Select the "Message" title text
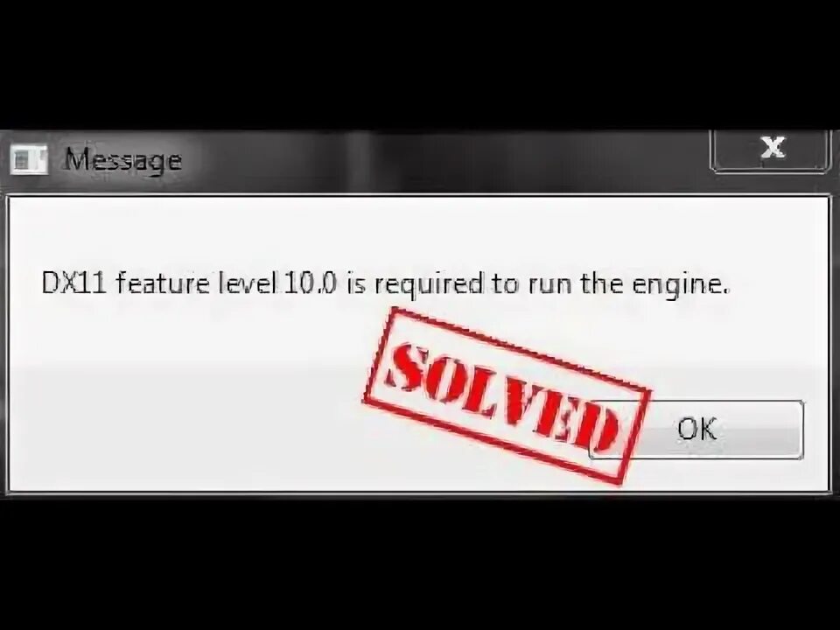The width and height of the screenshot is (840, 630). click(122, 160)
